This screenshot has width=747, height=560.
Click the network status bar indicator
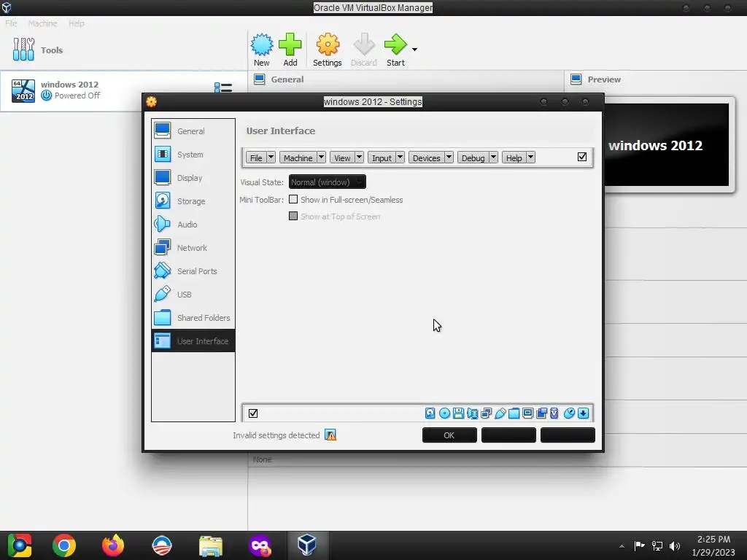point(486,413)
